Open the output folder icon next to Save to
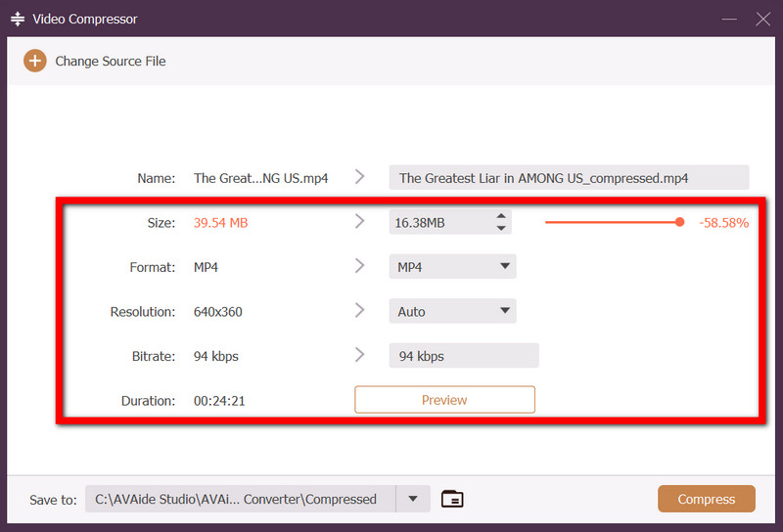This screenshot has width=783, height=532. 451,499
